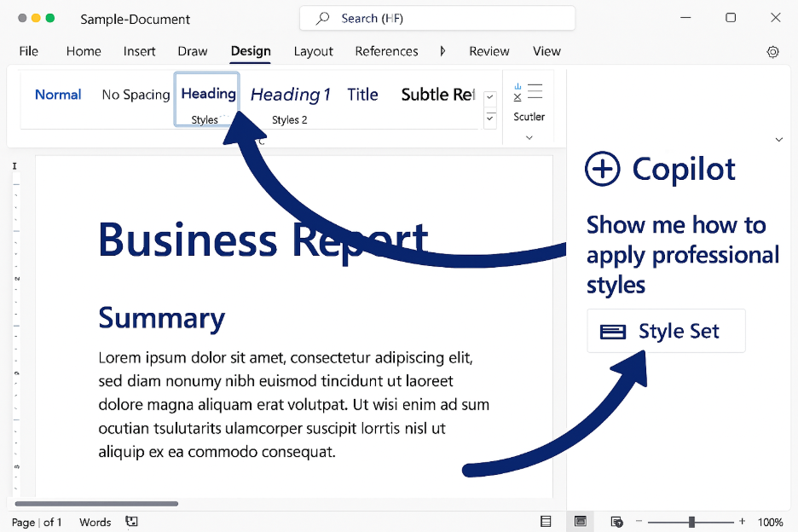
Task: Click the proofing icon in status bar
Action: pyautogui.click(x=131, y=521)
